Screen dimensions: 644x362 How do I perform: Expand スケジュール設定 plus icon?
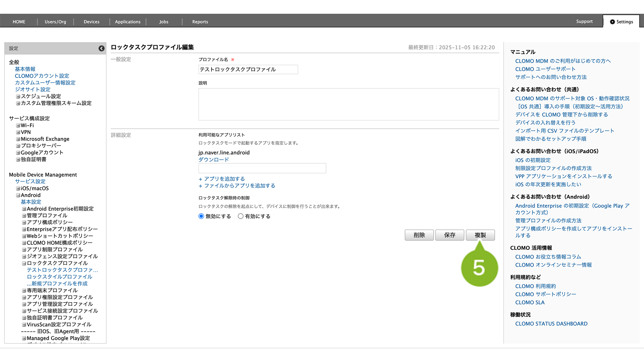(18, 97)
